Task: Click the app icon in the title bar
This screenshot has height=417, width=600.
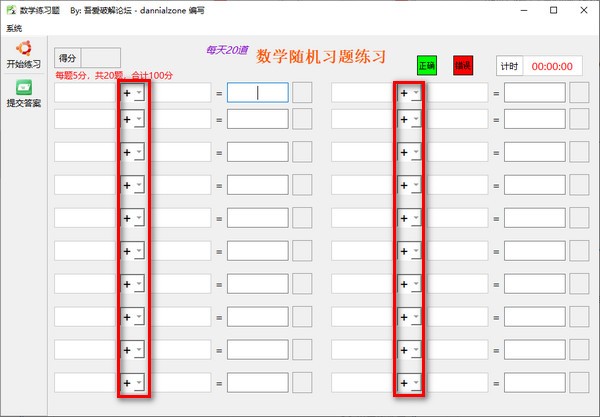Action: [11, 10]
